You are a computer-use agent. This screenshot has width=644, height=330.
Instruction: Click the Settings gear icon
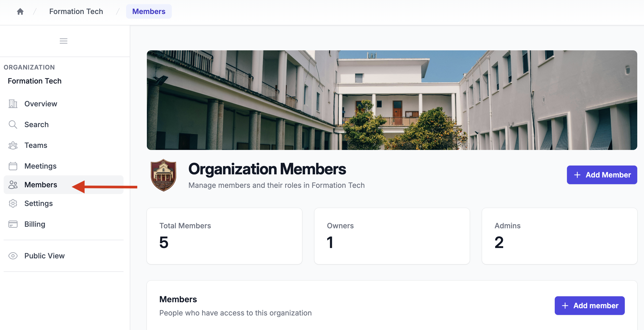[x=13, y=203]
